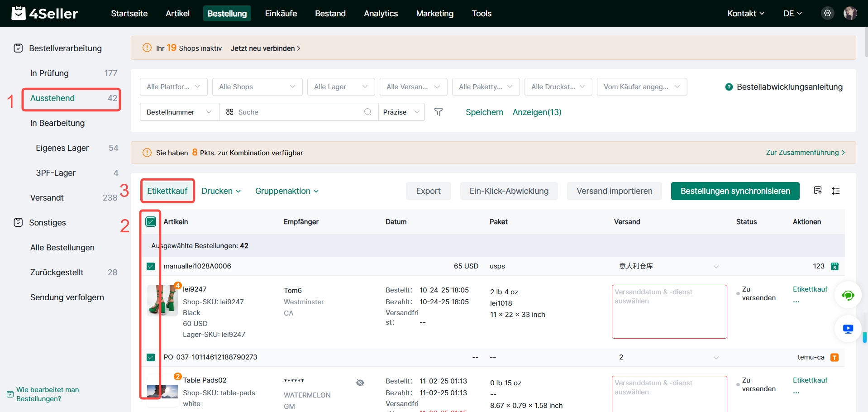Click the search magnifier icon
Screen dimensions: 868x412
click(367, 112)
